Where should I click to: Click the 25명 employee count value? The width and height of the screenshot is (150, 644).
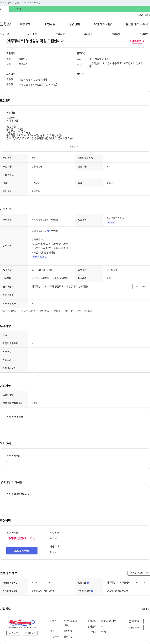pos(104,632)
